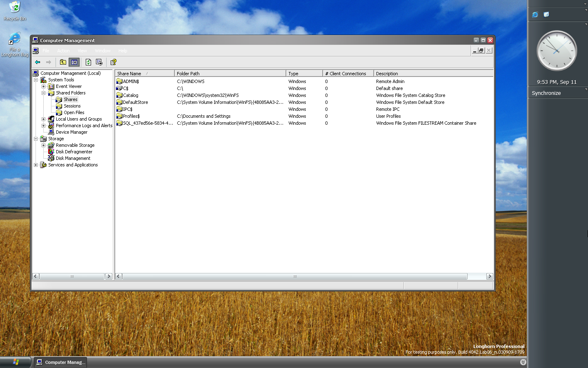Open the File a Longhorn Bug shortcut
Image resolution: width=588 pixels, height=368 pixels.
15,45
